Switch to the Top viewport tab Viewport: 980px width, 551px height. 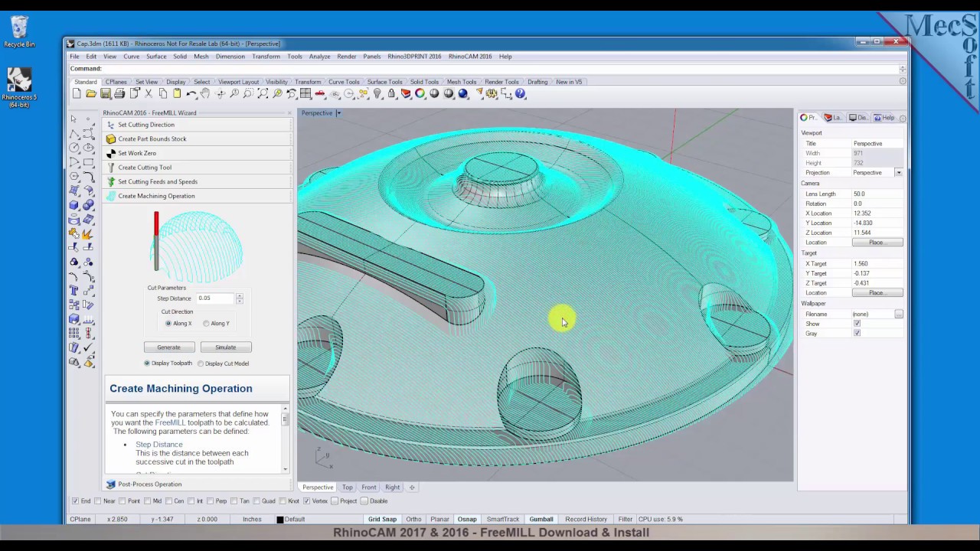(x=348, y=487)
